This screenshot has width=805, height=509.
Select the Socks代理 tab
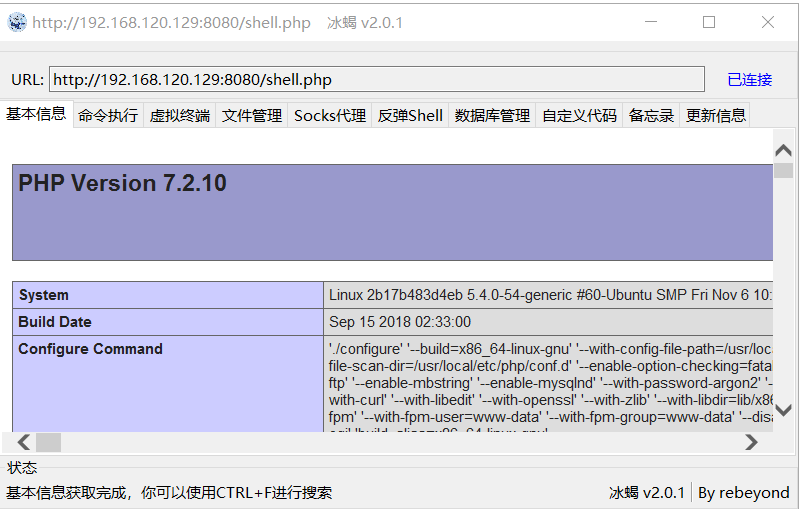pyautogui.click(x=330, y=115)
